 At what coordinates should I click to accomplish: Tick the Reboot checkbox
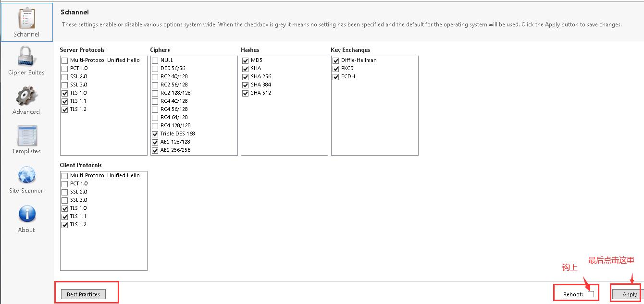click(x=591, y=294)
